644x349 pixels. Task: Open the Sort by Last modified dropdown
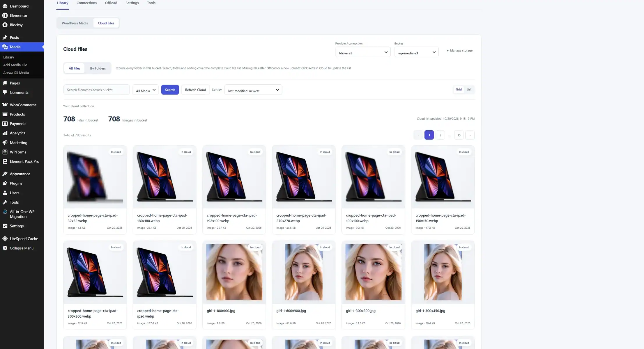point(253,90)
